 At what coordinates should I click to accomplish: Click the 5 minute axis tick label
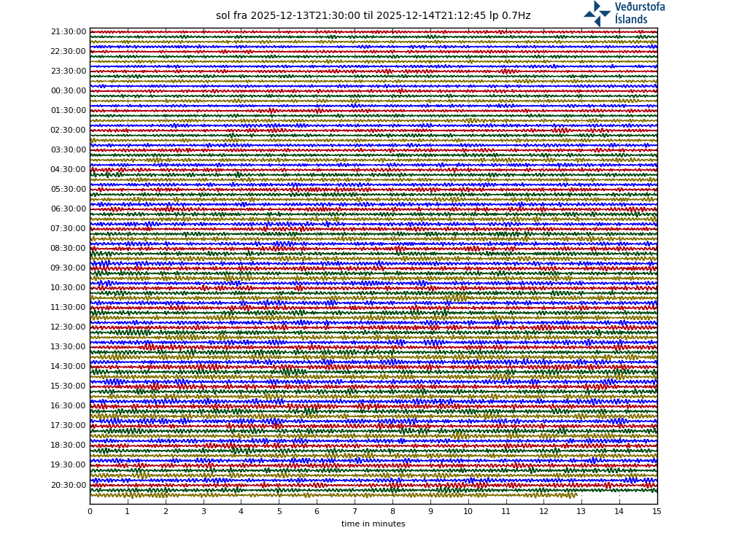click(279, 511)
